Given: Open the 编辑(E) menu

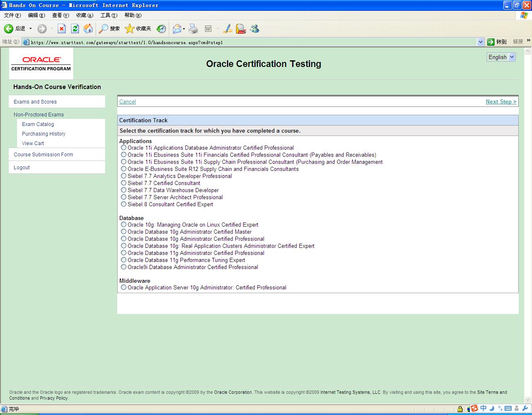Looking at the screenshot, I should coord(37,15).
